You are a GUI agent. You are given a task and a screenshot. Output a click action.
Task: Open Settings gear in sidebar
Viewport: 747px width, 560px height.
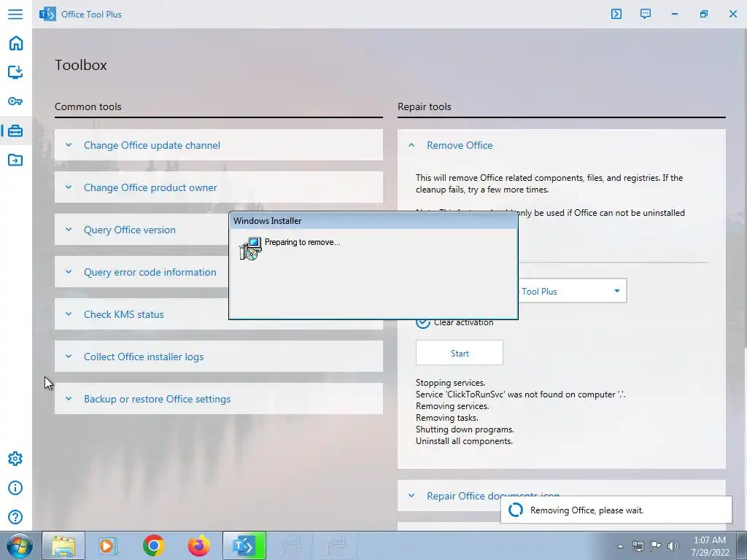pyautogui.click(x=15, y=459)
